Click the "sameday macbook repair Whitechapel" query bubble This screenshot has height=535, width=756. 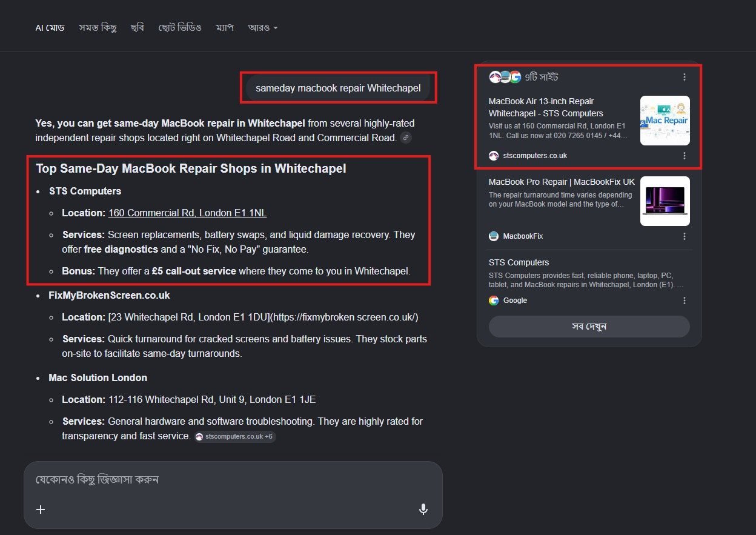[x=338, y=88]
